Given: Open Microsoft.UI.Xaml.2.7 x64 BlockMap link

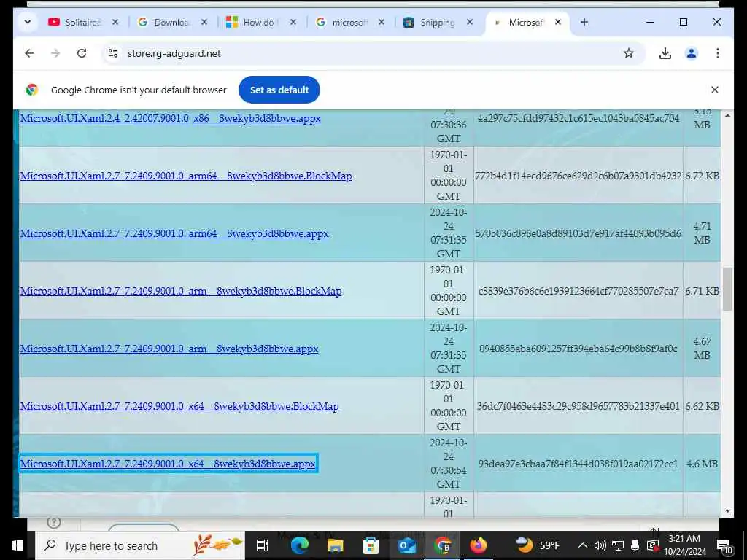Looking at the screenshot, I should coord(179,406).
